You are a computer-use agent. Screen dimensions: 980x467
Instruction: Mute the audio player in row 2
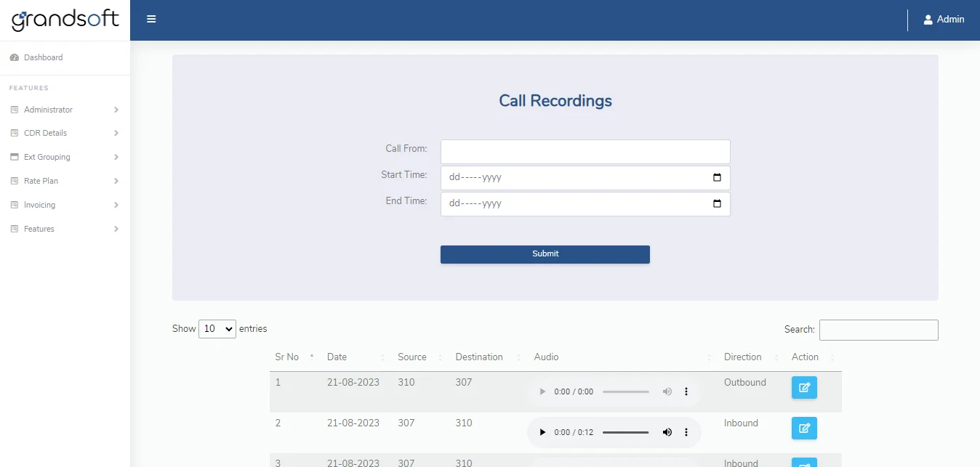pyautogui.click(x=667, y=433)
